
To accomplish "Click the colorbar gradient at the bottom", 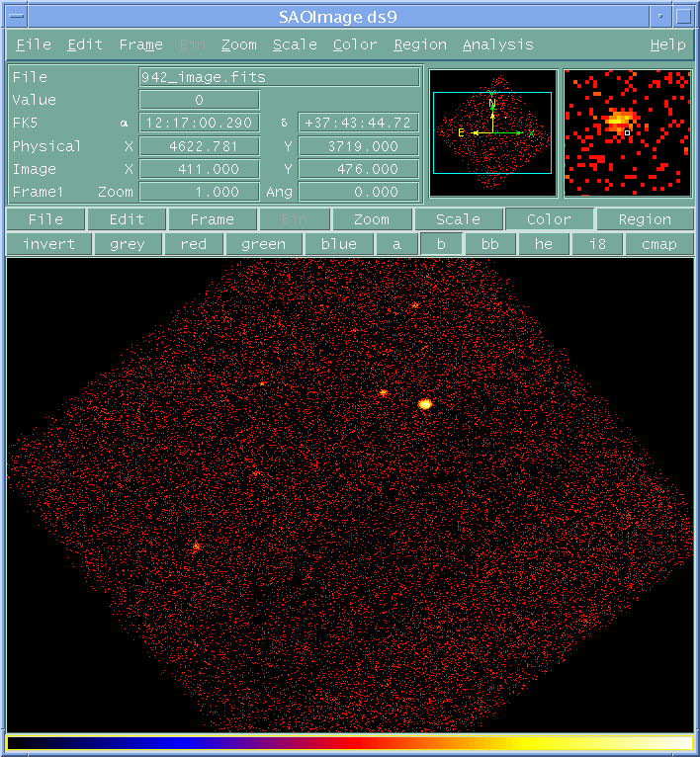I will [350, 742].
